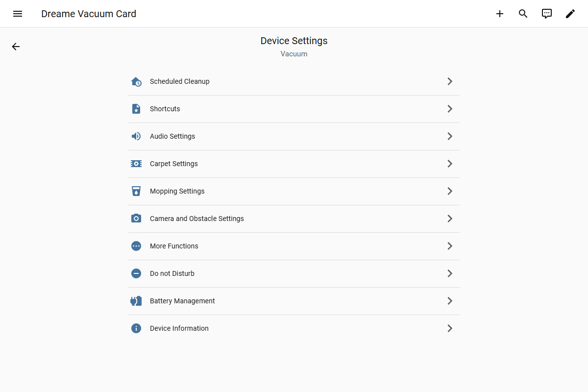Click the Carpet Settings icon

136,164
